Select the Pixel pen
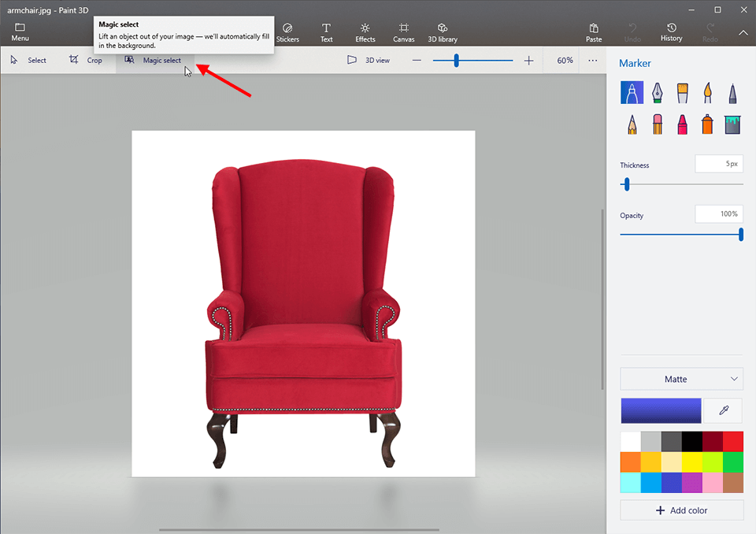Viewport: 756px width, 534px height. coord(732,92)
